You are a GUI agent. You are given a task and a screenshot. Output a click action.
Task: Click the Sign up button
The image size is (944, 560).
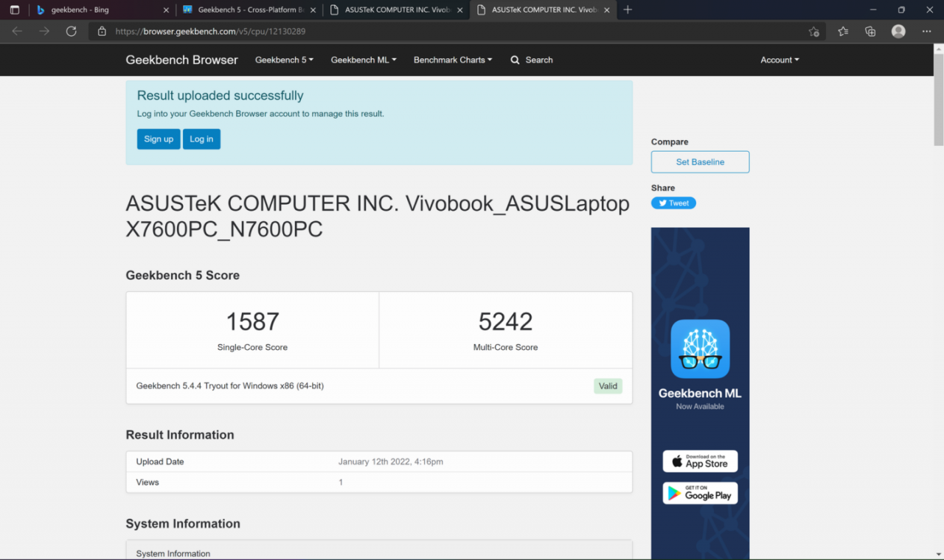[x=159, y=139]
